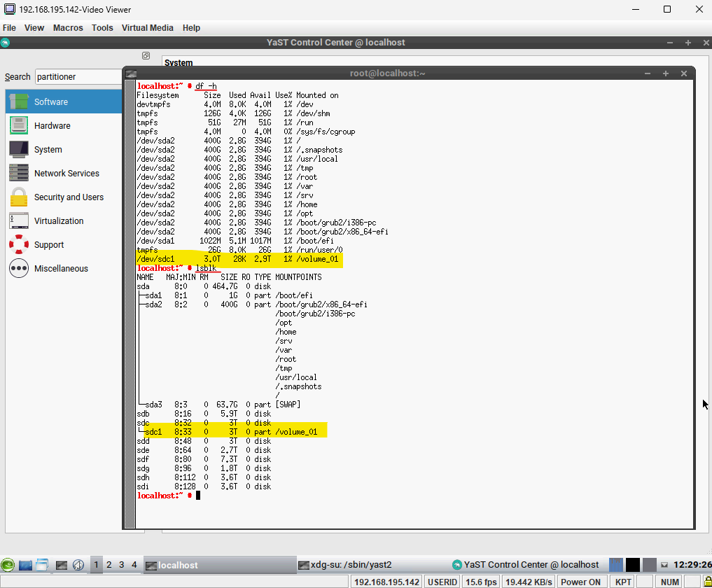Screen dimensions: 712x588
Task: Click the Security and Users label
Action: coord(69,197)
